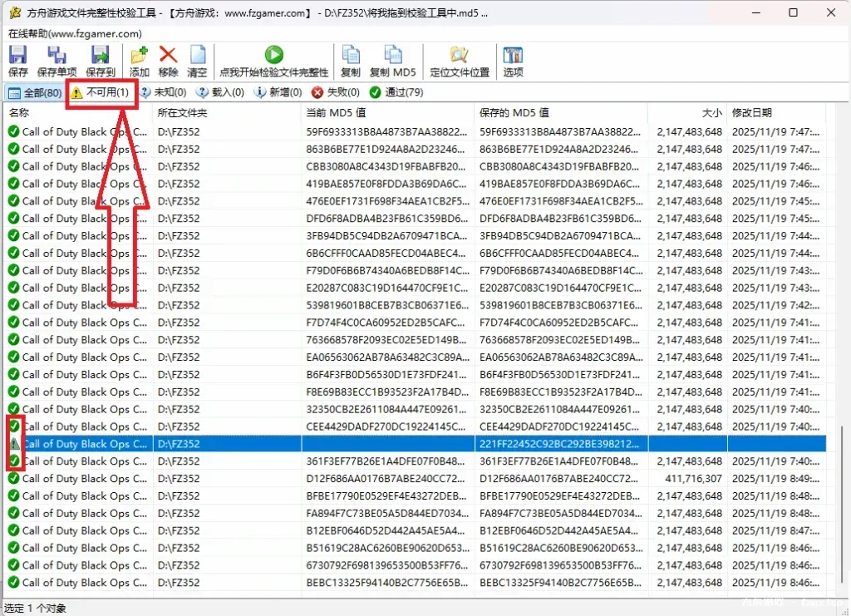Image resolution: width=851 pixels, height=616 pixels.
Task: Select row with MD5 BEBC13325F94140B2C7756E65B
Action: pyautogui.click(x=416, y=583)
